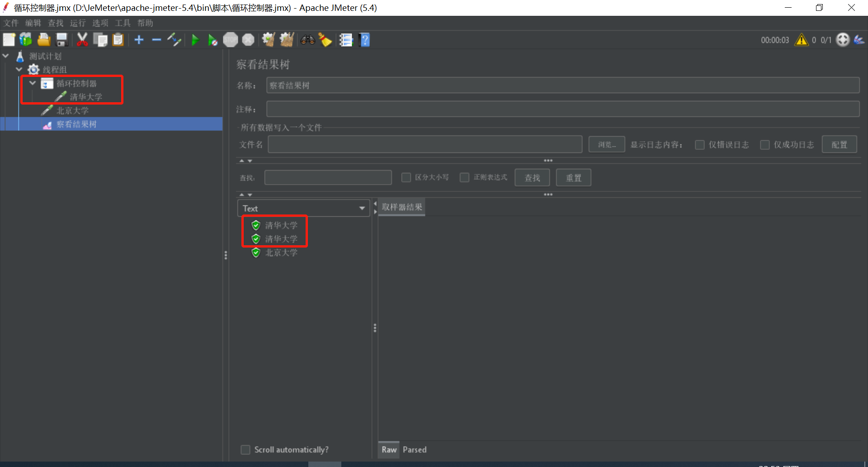Click the Clear results broom icon

click(269, 40)
